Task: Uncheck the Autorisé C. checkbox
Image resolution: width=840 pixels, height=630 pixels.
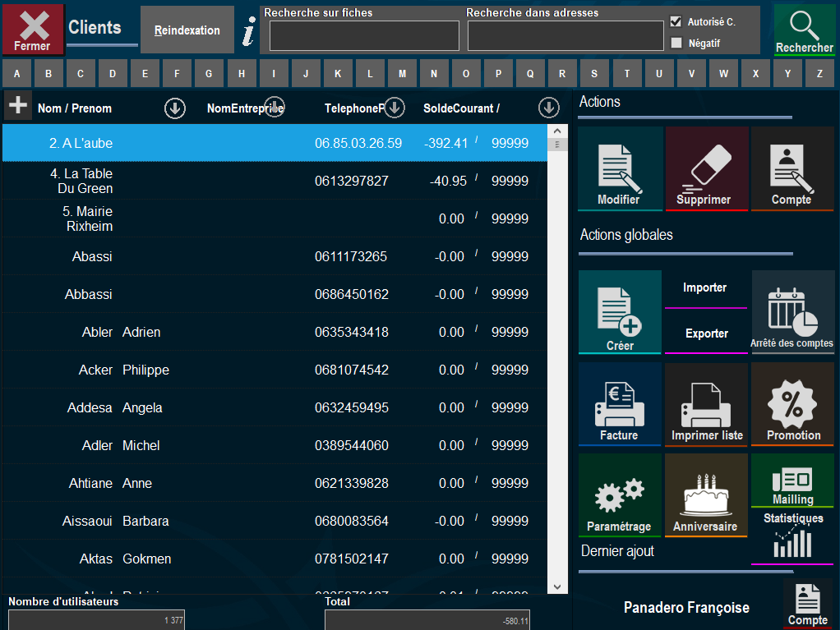Action: (x=676, y=21)
